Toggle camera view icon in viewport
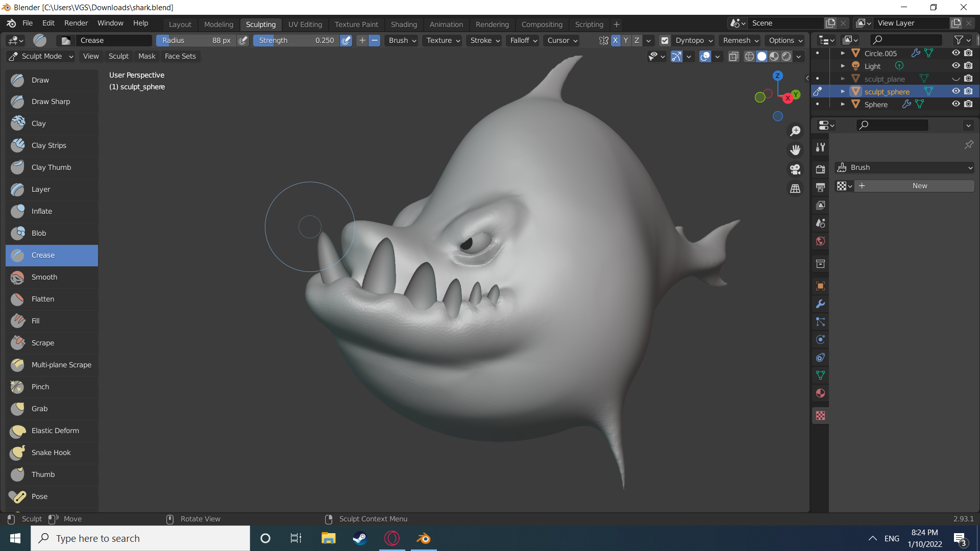The image size is (980, 551). [795, 169]
